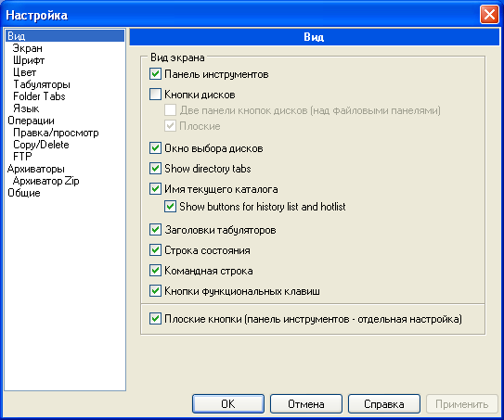Open the Шрифт settings page

(x=29, y=60)
